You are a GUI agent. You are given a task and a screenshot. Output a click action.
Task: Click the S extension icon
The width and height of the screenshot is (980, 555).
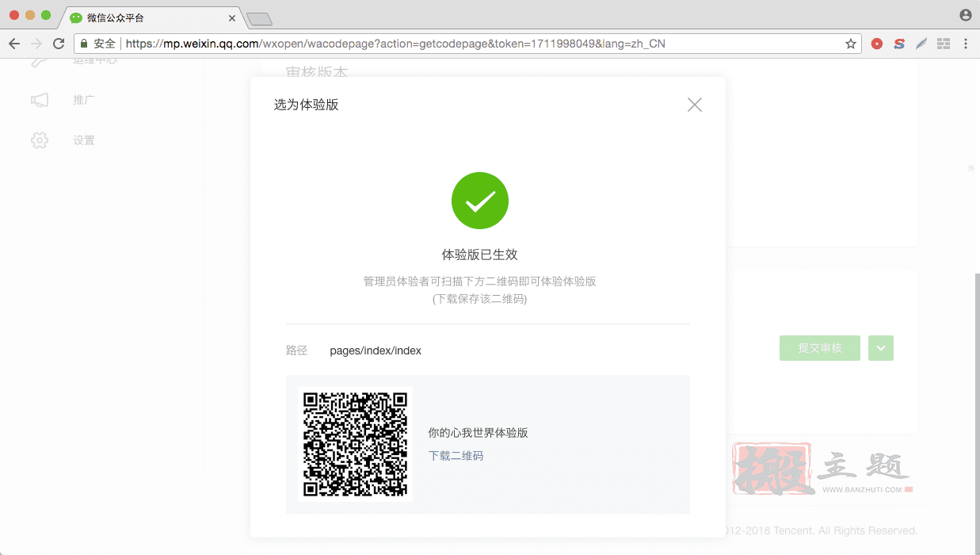(899, 44)
